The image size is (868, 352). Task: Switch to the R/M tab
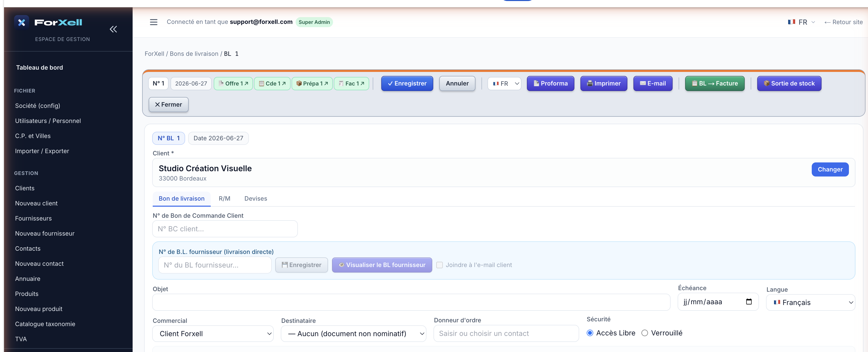point(225,199)
